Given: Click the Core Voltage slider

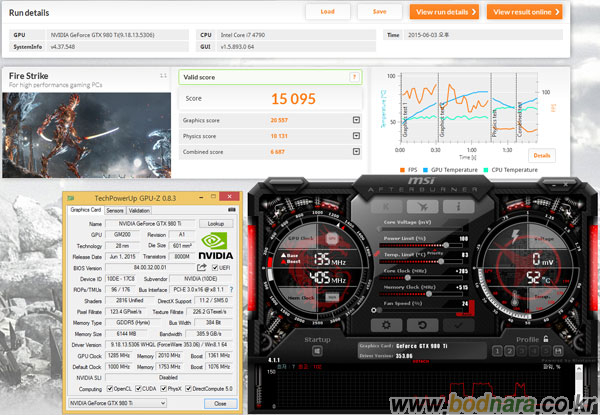Looking at the screenshot, I should (420, 229).
